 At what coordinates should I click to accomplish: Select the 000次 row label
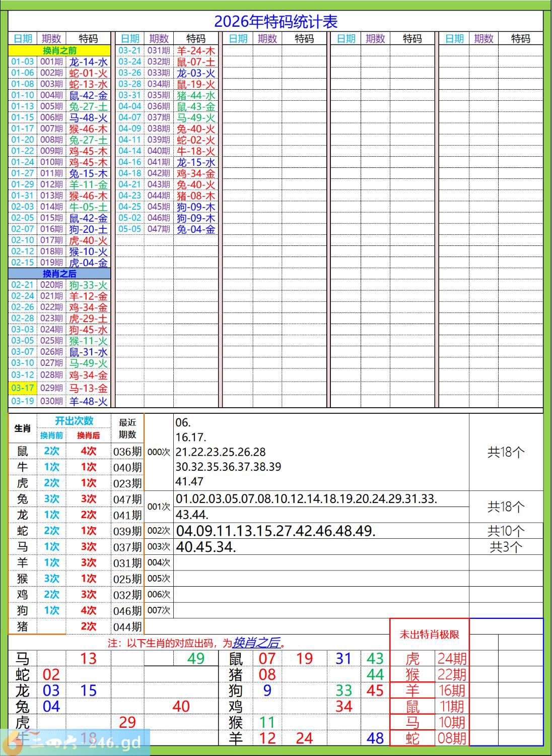tap(159, 452)
